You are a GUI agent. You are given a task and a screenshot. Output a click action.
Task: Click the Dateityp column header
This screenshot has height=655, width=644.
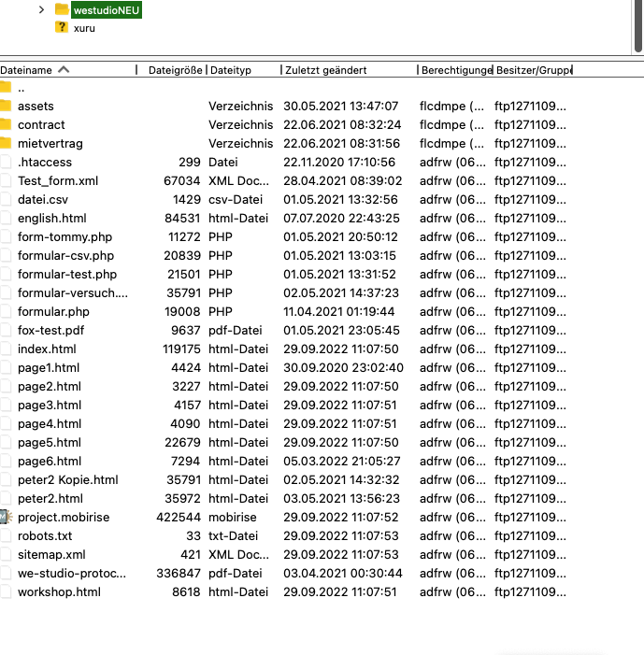[232, 70]
